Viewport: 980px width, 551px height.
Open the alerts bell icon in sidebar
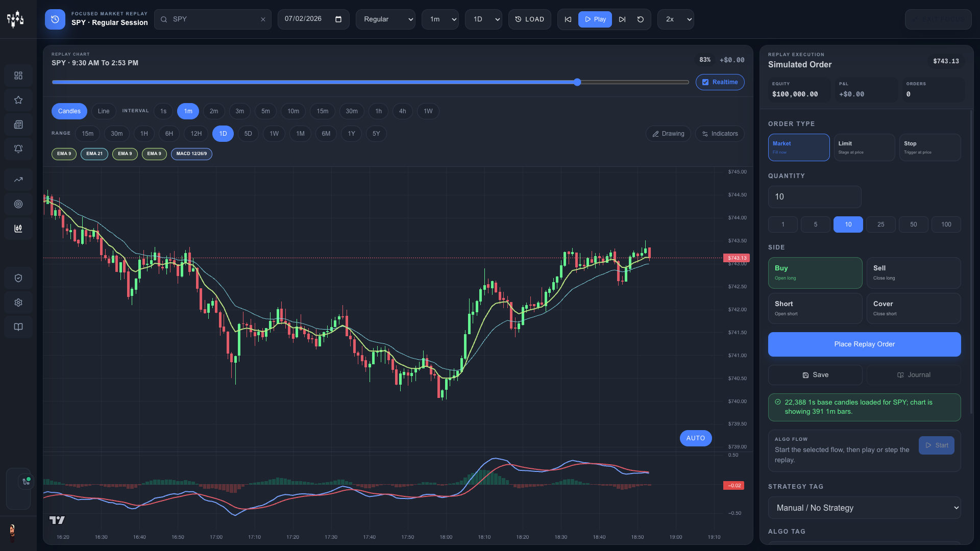pos(18,149)
